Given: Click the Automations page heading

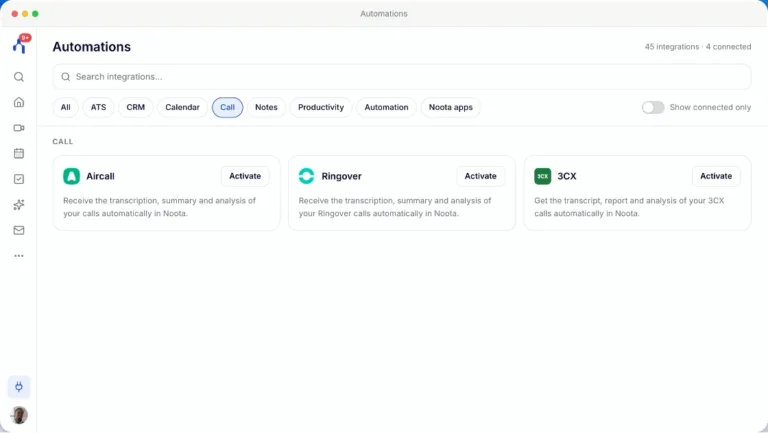Looking at the screenshot, I should pyautogui.click(x=92, y=47).
